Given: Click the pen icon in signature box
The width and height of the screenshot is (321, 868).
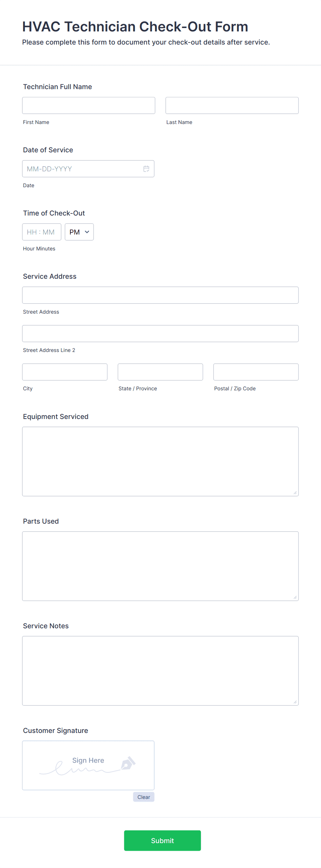Looking at the screenshot, I should pyautogui.click(x=128, y=763).
